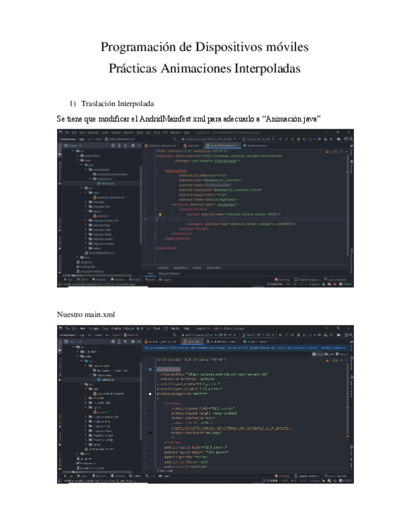Open Database Inspector in AndroidManifest screenshot
The height and width of the screenshot is (532, 411).
[x=306, y=280]
